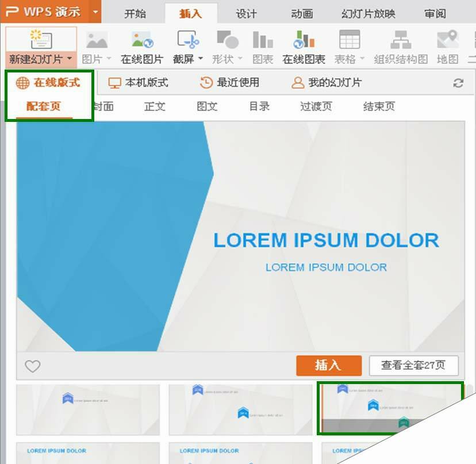Open bottom-left LOREM IPSUM DOLOR thumbnail
The height and width of the screenshot is (464, 476).
[x=88, y=453]
